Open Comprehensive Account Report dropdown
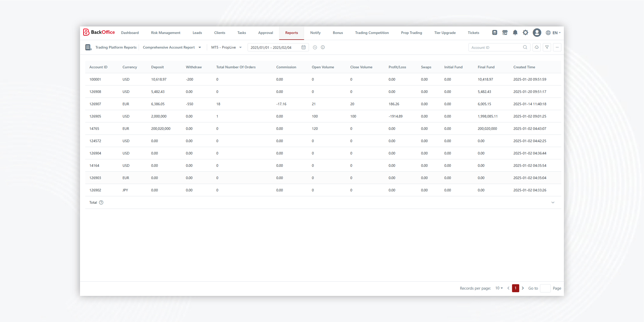 tap(172, 47)
